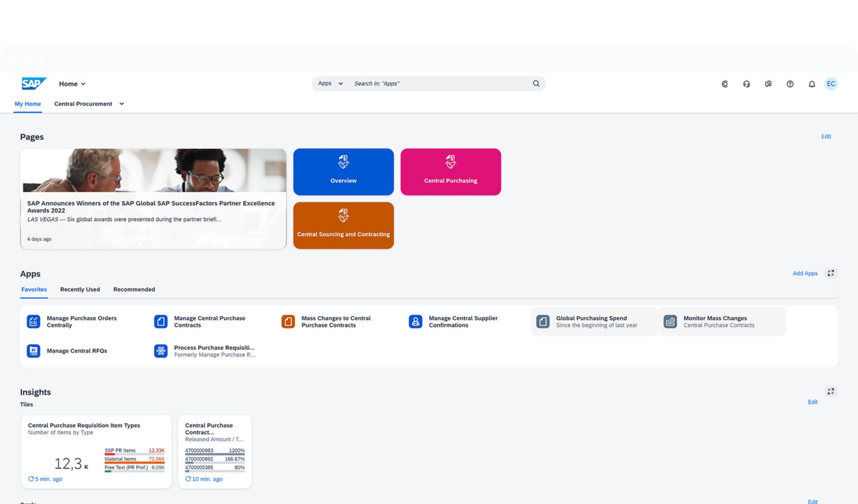Switch to the Recently Used tab

(x=80, y=289)
